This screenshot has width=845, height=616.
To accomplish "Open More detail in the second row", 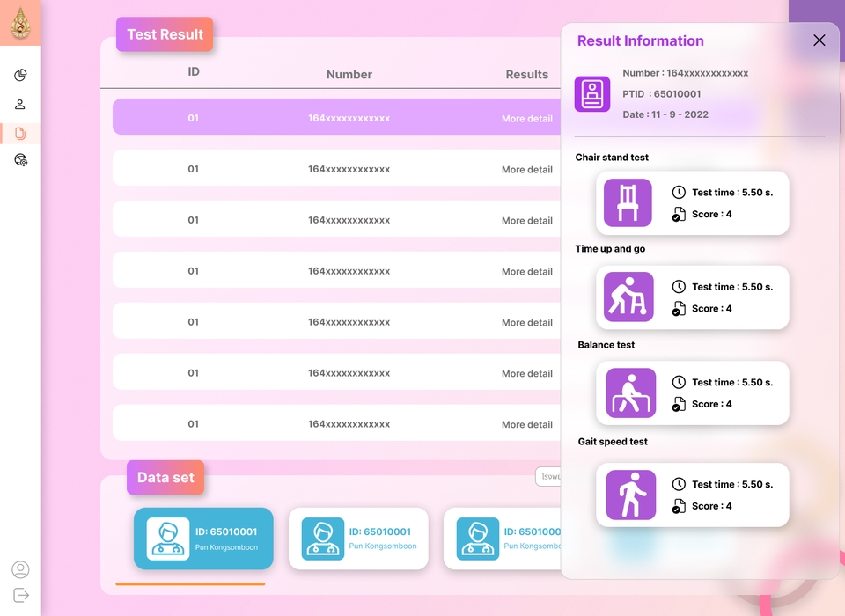I will click(x=527, y=169).
